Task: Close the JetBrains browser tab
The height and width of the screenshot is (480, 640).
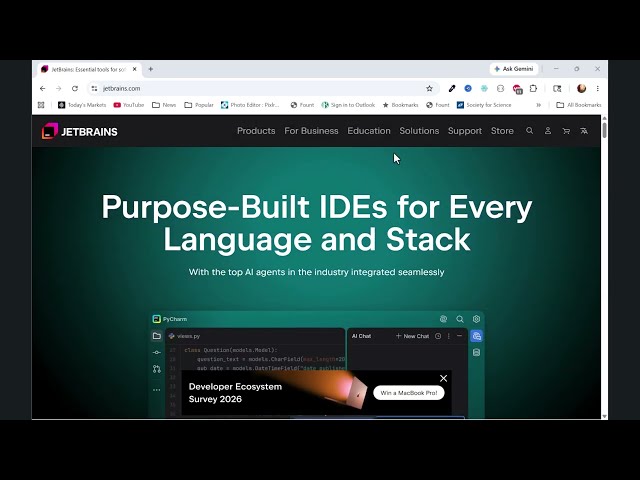Action: point(135,69)
